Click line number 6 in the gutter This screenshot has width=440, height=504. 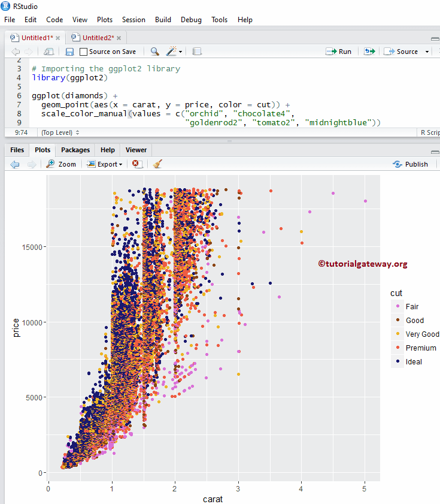coord(19,96)
